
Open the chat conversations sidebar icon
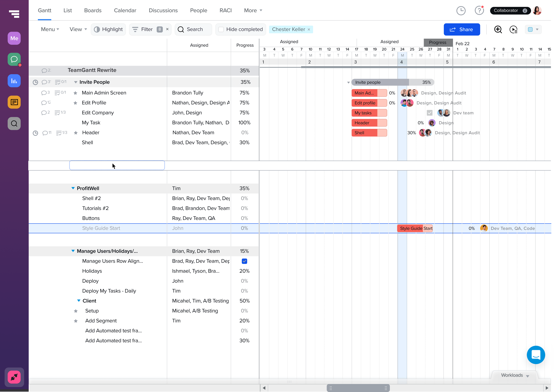coord(14,59)
